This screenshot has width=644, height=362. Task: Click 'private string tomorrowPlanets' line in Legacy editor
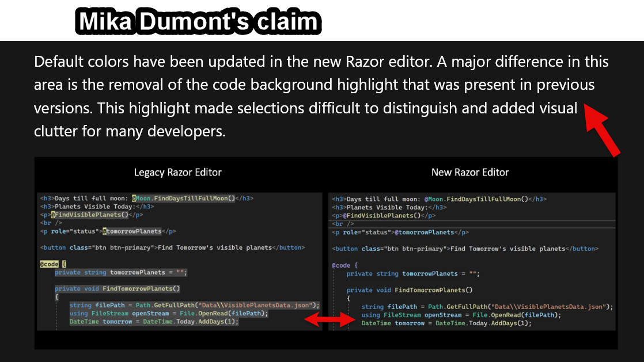(x=121, y=272)
